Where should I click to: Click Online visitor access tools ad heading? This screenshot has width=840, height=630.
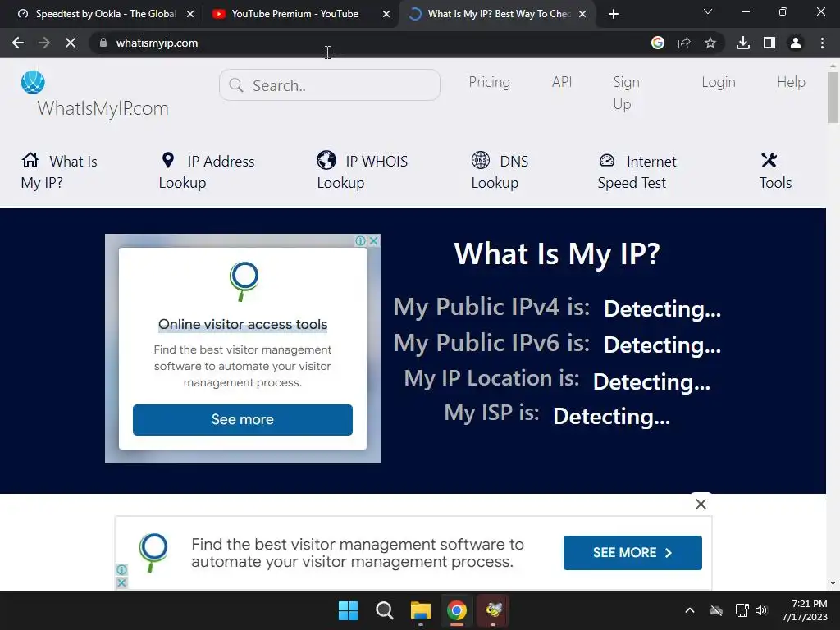click(x=243, y=325)
